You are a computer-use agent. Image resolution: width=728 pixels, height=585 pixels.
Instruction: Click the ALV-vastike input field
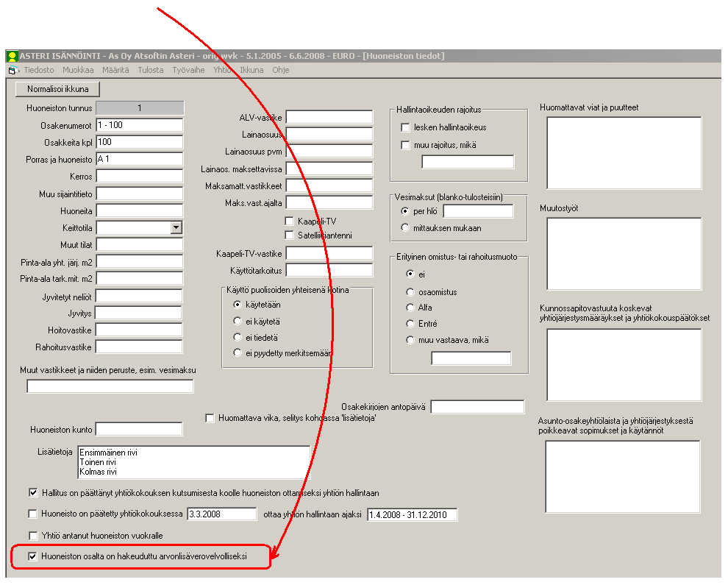click(329, 117)
